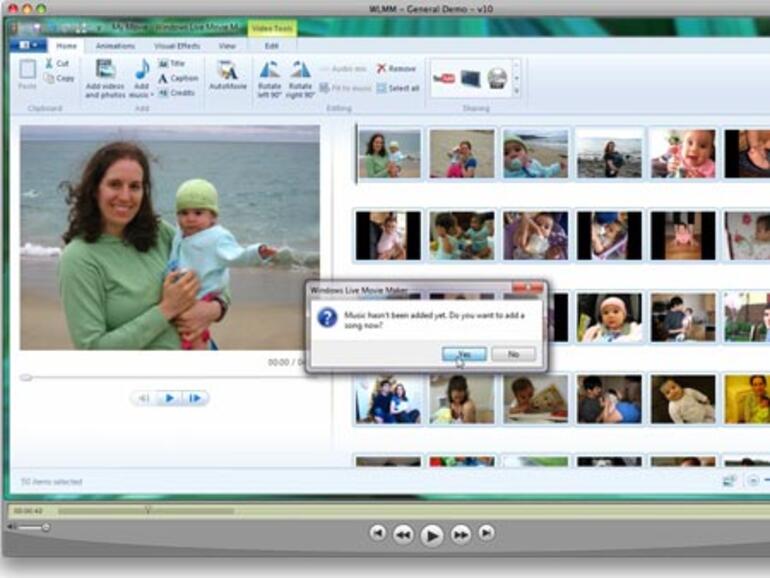Skip to beginning in QuickTime player
This screenshot has width=770, height=578.
(377, 533)
